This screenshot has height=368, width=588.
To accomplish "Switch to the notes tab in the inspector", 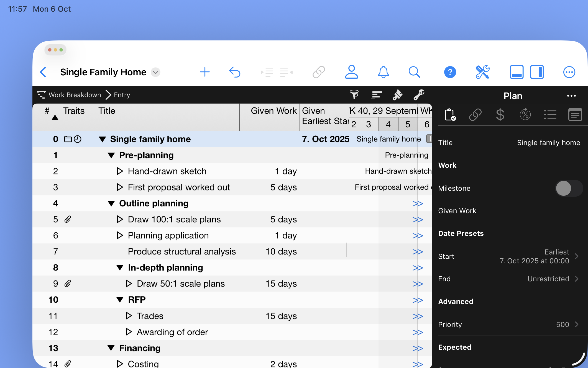I will [x=575, y=114].
